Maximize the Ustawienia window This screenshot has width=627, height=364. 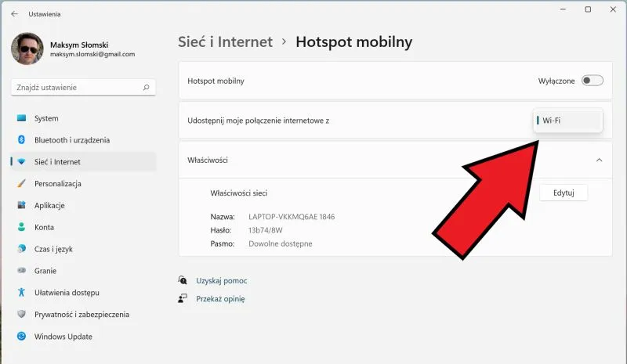click(x=588, y=9)
